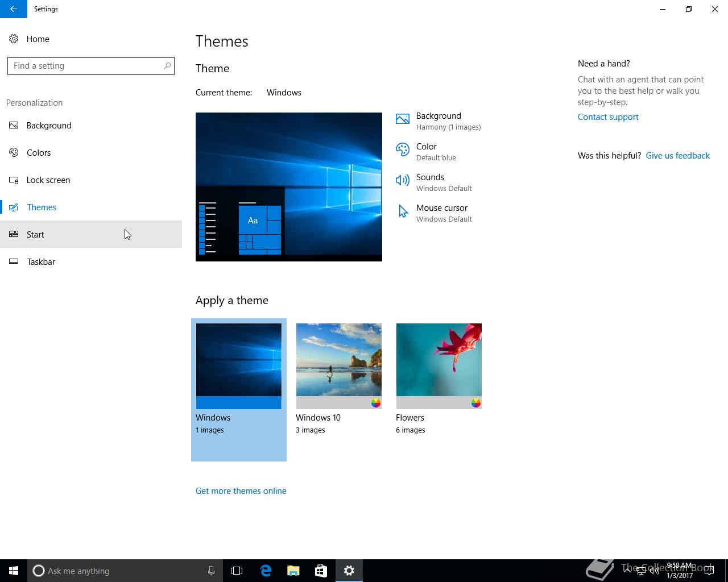Open Mouse cursor Windows Default setting
The image size is (728, 582).
coord(435,213)
